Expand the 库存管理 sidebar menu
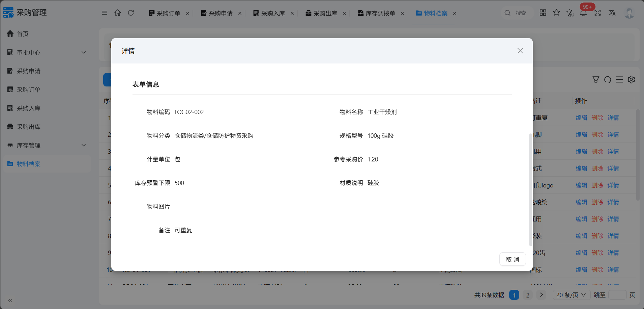644x309 pixels. pyautogui.click(x=47, y=145)
